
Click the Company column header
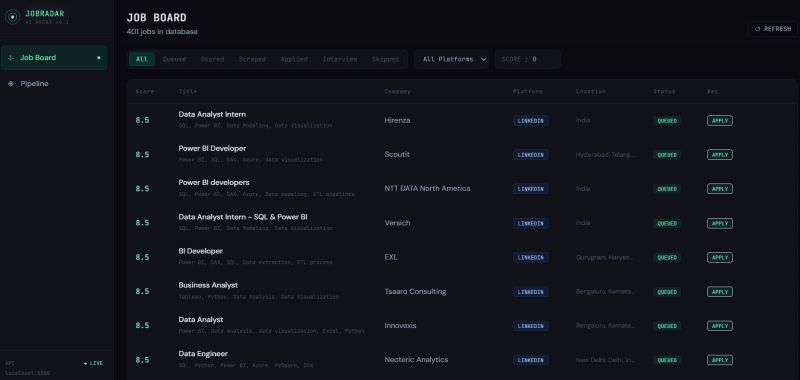(397, 91)
